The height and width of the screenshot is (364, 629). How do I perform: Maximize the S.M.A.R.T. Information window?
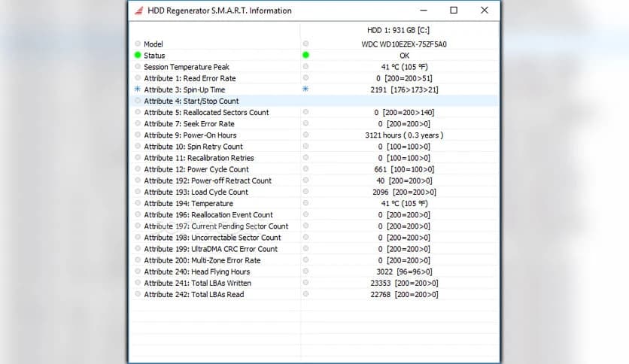click(454, 11)
